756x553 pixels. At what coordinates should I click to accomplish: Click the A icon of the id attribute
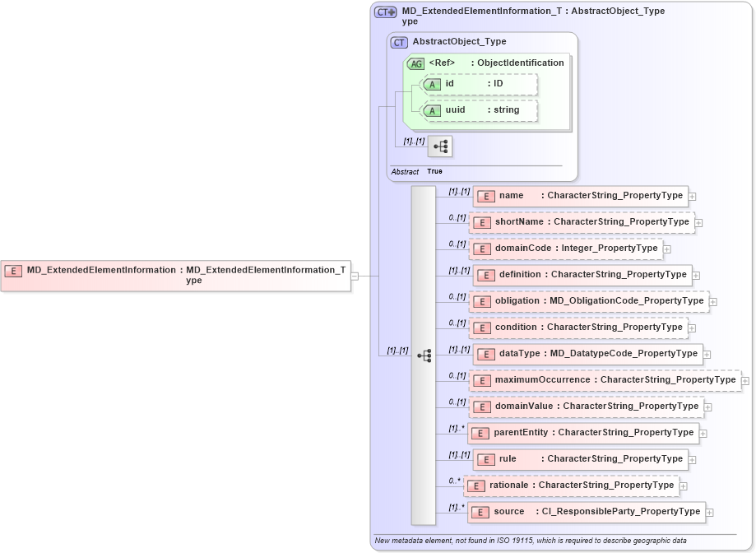[x=431, y=84]
